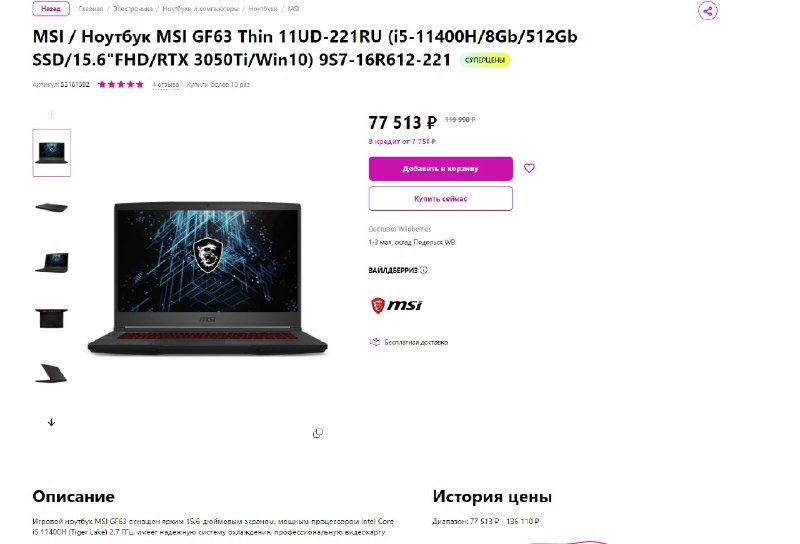This screenshot has height=544, width=800.
Task: Click Купить сейчас button
Action: click(441, 199)
